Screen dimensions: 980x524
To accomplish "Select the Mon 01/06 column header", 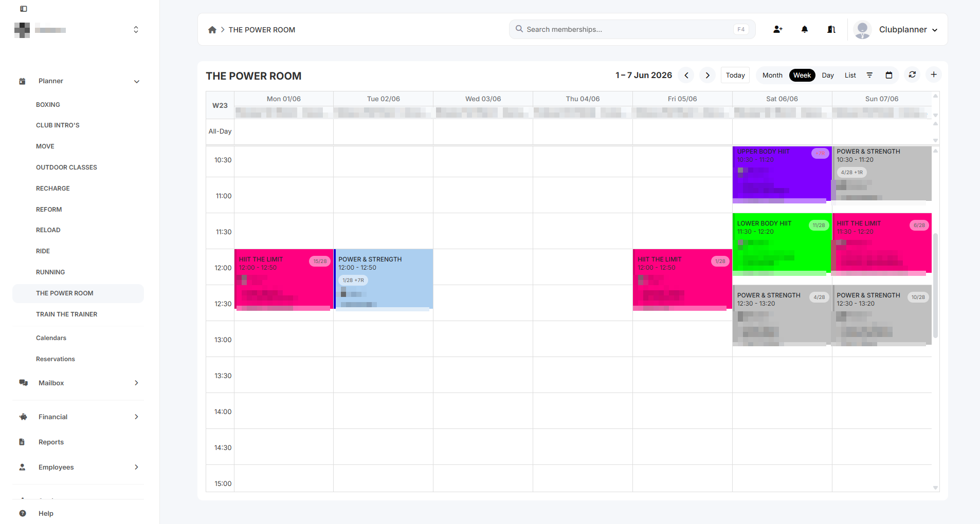I will tap(284, 99).
